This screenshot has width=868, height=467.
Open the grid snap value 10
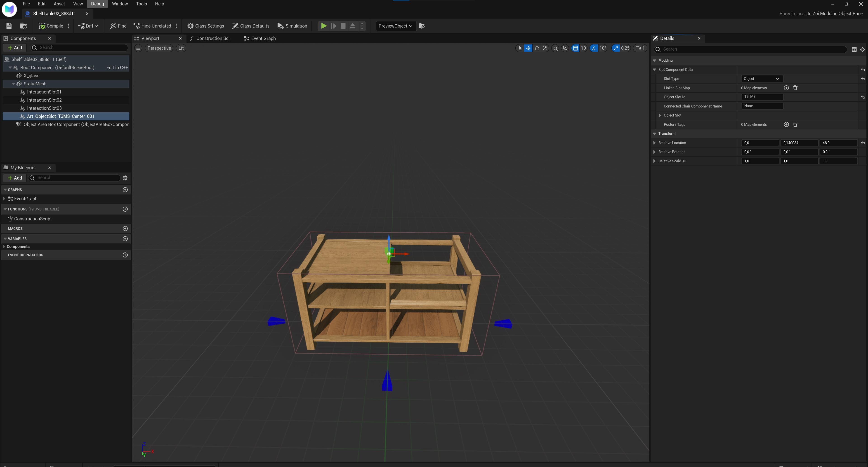point(583,48)
